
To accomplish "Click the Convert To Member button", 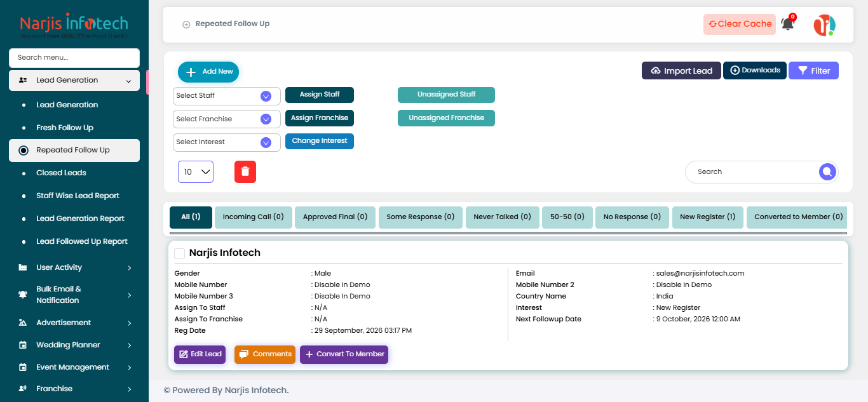I will pyautogui.click(x=344, y=354).
